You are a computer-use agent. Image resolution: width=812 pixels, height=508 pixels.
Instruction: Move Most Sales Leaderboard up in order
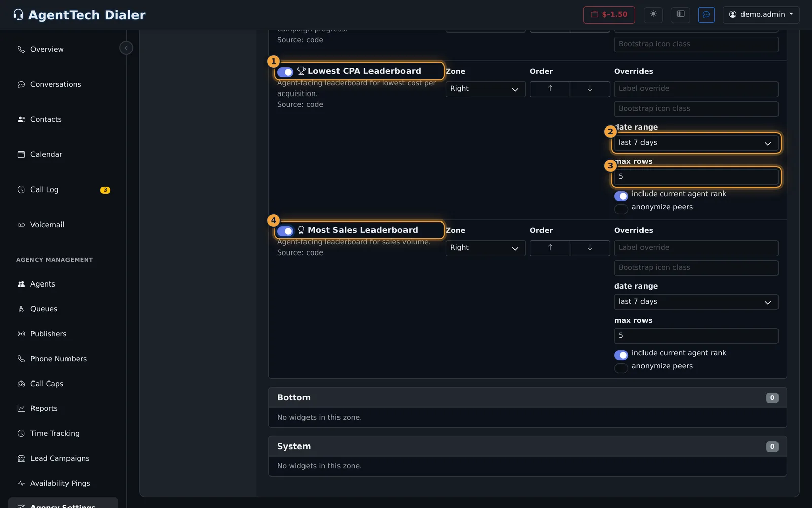(x=550, y=248)
